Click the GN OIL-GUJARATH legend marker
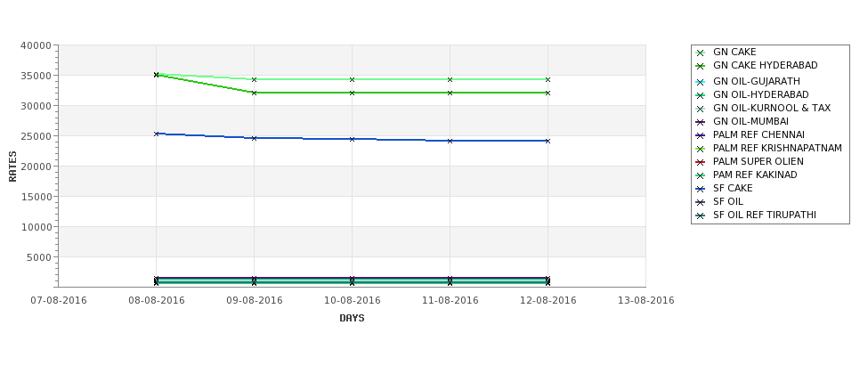Viewport: 868px width, 382px height. [x=700, y=82]
